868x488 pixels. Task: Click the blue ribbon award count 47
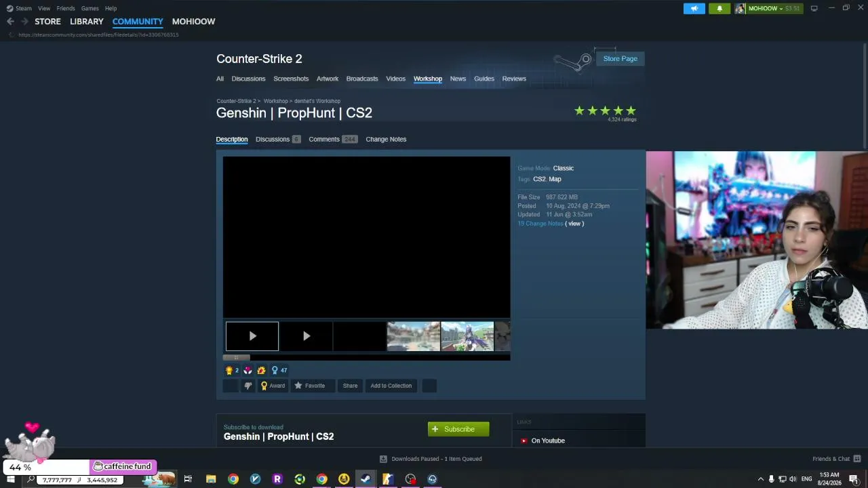pyautogui.click(x=279, y=370)
